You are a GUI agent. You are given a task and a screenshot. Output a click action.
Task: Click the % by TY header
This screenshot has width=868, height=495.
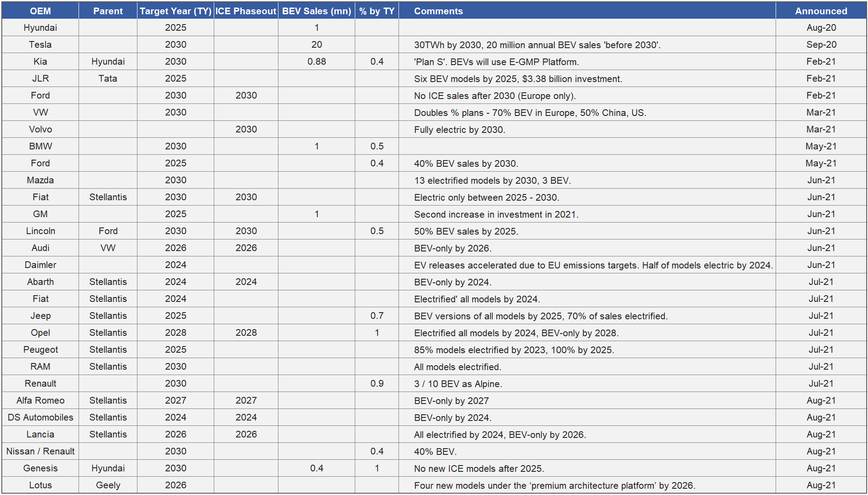(377, 11)
